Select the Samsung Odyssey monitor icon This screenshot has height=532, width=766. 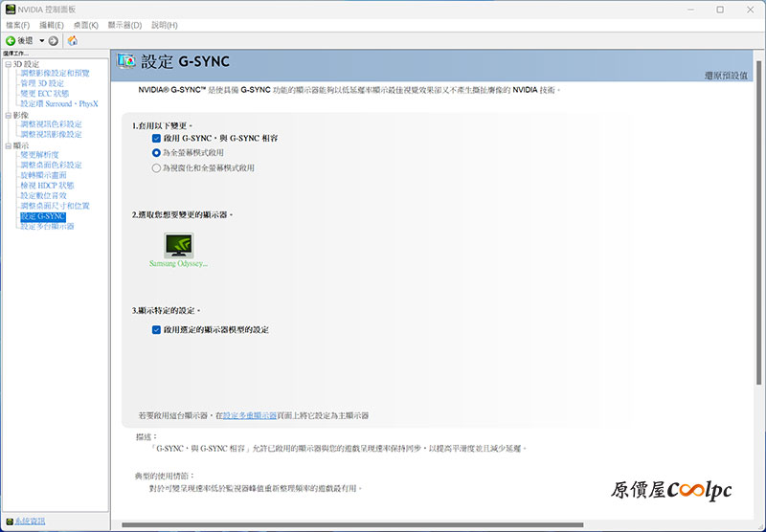179,245
